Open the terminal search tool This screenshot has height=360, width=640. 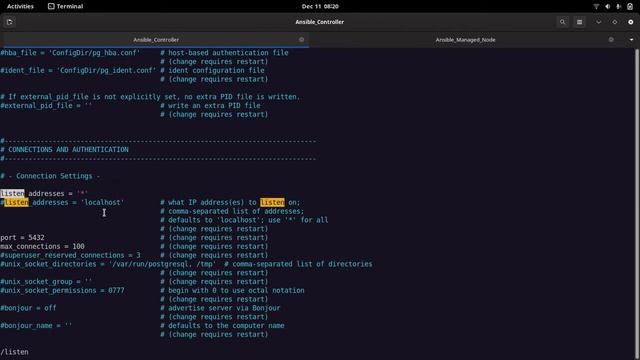(x=562, y=22)
